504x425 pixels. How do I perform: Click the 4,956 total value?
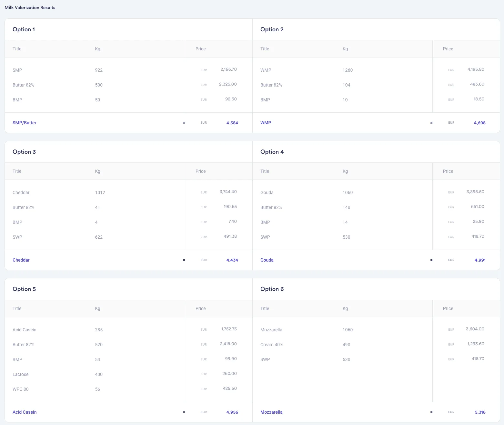[x=232, y=412]
